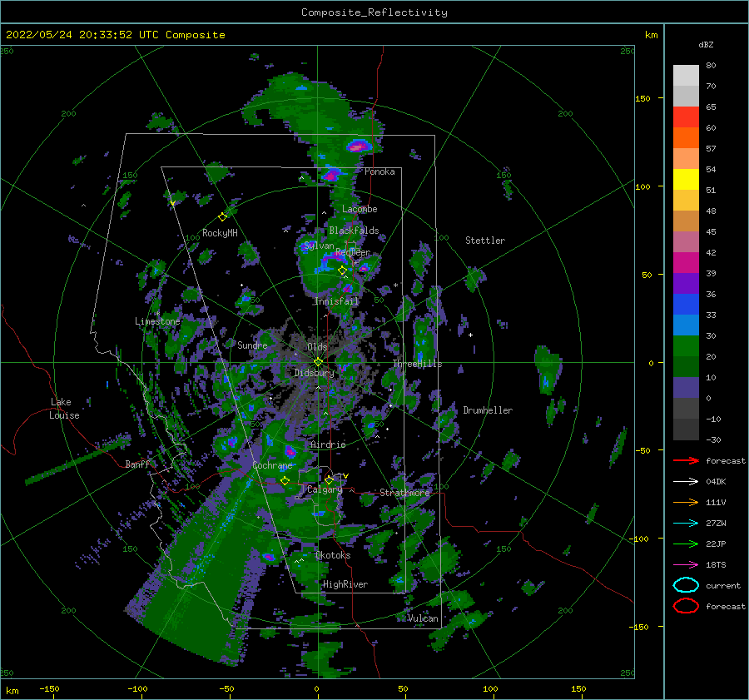Select the 65 dBZ red swatch
This screenshot has width=749, height=700.
click(x=686, y=117)
